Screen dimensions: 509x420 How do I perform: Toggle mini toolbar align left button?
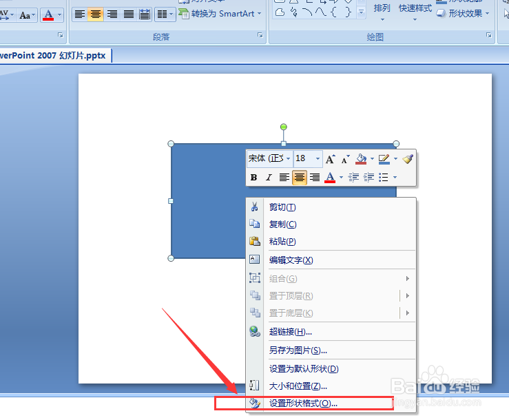[x=284, y=177]
